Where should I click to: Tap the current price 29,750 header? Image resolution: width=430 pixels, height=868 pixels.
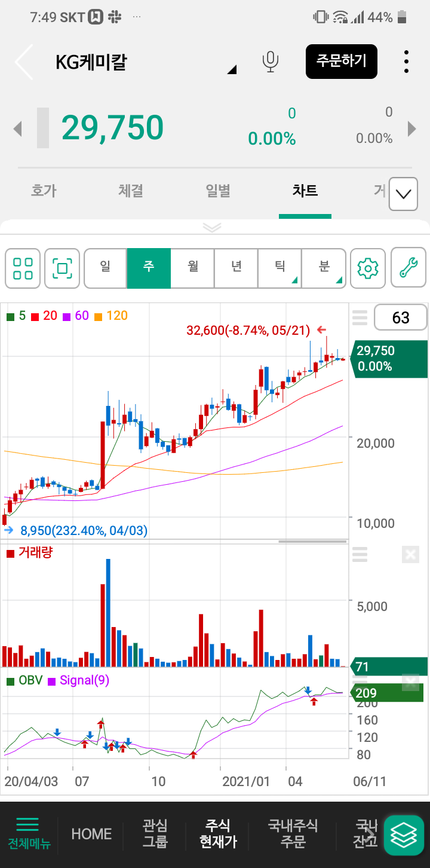[x=112, y=127]
